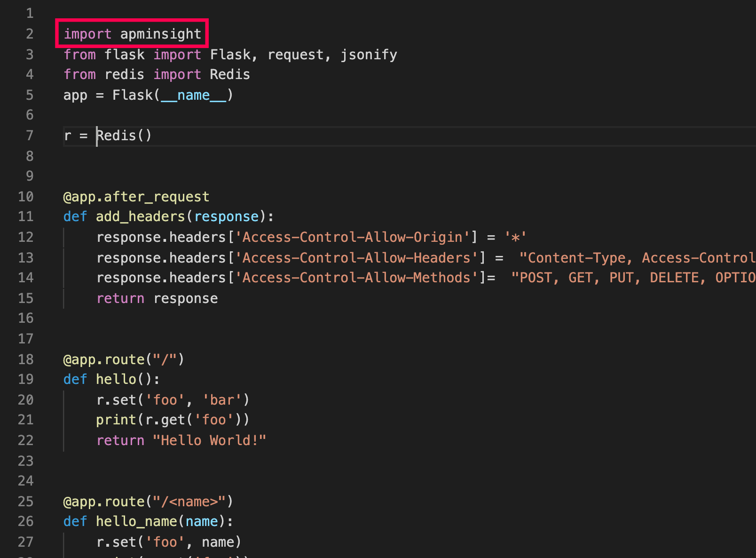Click the "Hello World!" return string
The width and height of the screenshot is (756, 558).
click(209, 440)
